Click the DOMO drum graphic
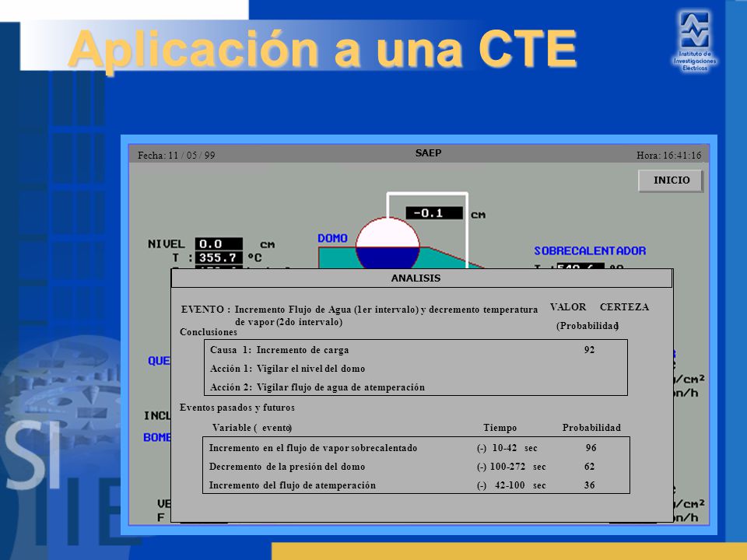 (x=388, y=243)
